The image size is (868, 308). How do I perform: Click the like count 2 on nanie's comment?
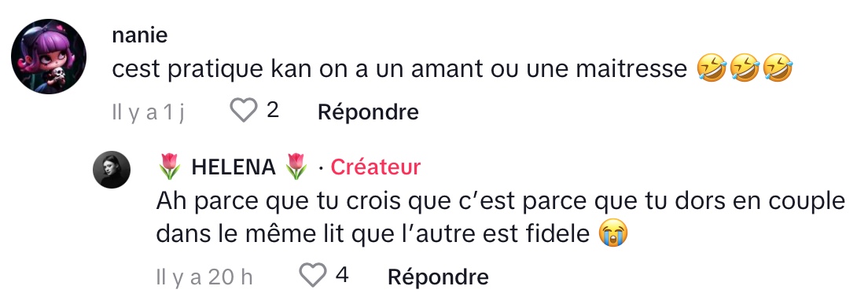pos(272,110)
